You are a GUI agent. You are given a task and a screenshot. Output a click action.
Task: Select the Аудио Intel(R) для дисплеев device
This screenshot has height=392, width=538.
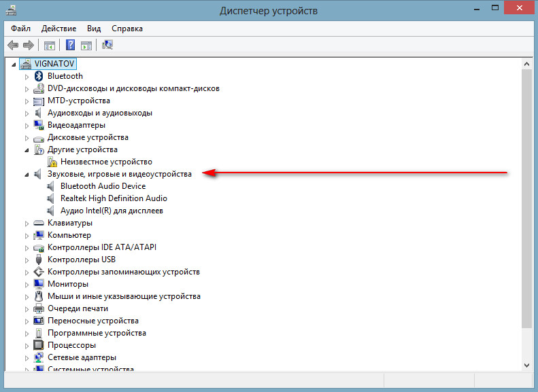click(x=112, y=211)
